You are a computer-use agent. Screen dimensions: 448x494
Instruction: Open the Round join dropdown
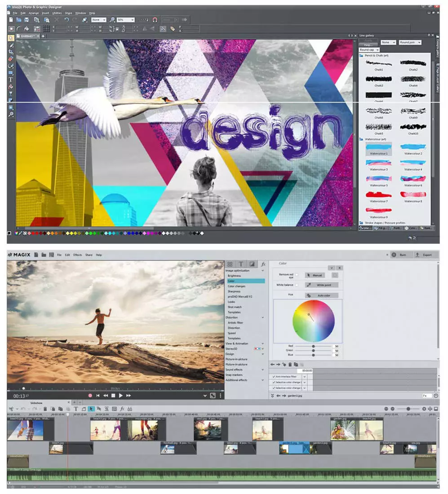coord(410,42)
